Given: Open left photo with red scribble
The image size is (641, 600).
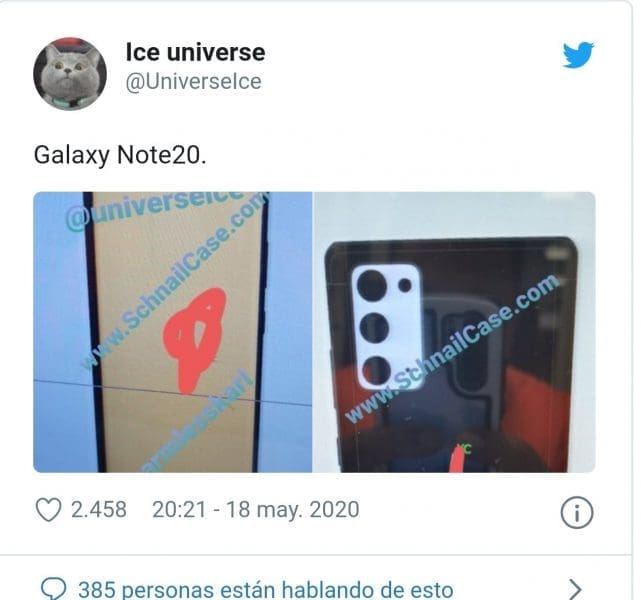Looking at the screenshot, I should [173, 332].
